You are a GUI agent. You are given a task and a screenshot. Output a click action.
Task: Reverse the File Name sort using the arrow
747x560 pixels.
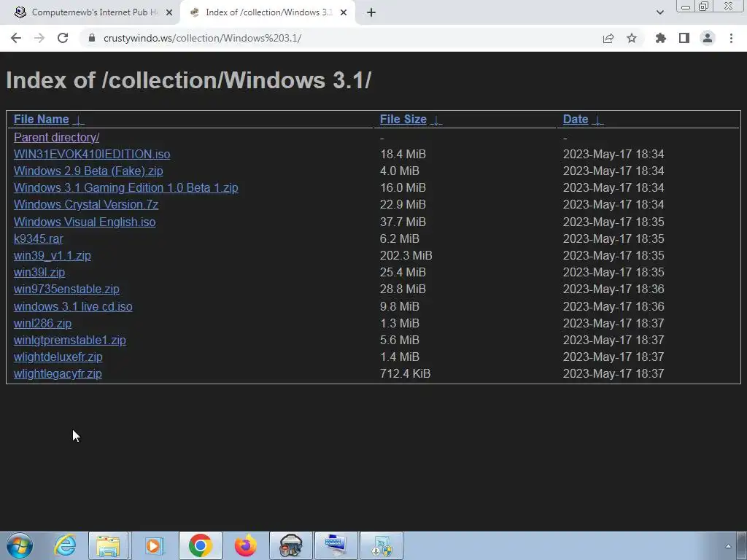(x=79, y=120)
